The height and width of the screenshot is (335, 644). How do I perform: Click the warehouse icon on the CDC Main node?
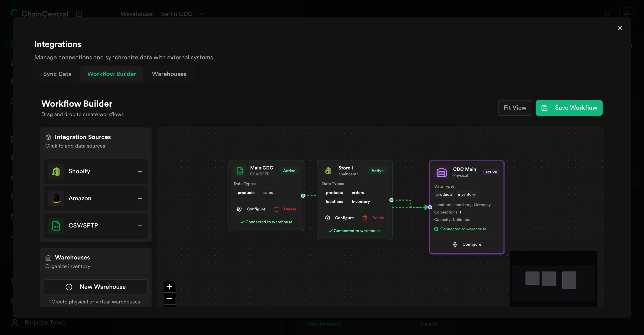point(442,172)
